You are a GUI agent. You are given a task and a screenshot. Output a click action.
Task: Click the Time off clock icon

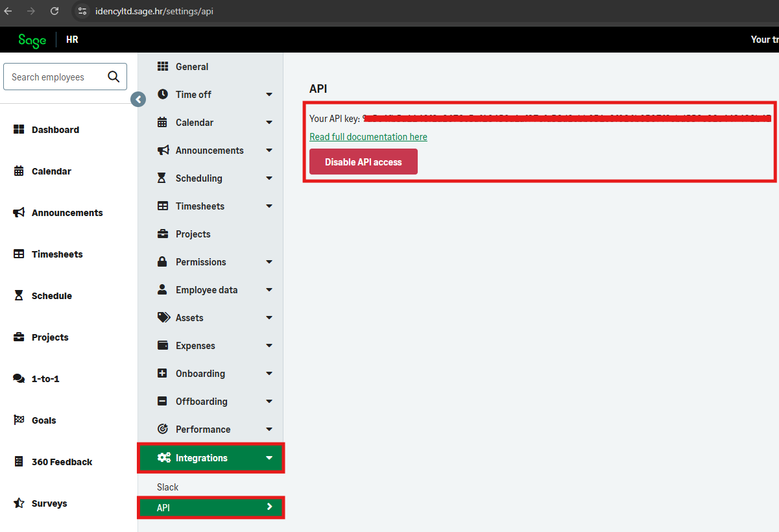coord(163,94)
